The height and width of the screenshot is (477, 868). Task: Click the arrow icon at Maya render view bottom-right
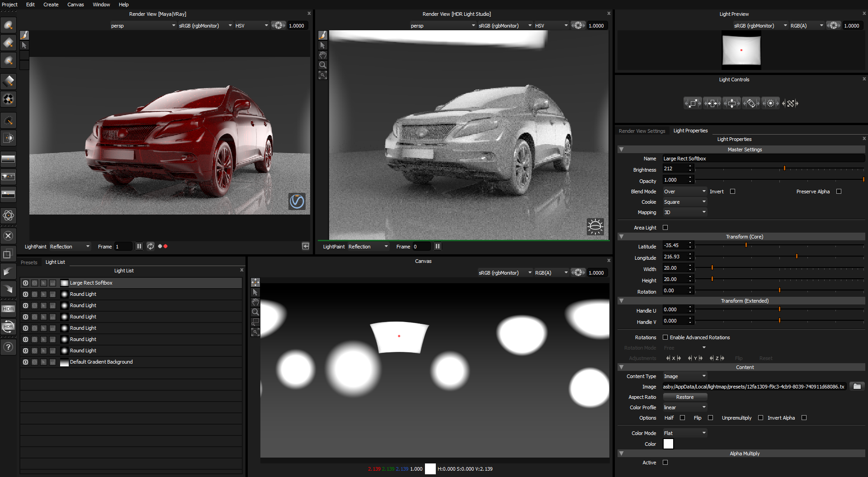(306, 246)
